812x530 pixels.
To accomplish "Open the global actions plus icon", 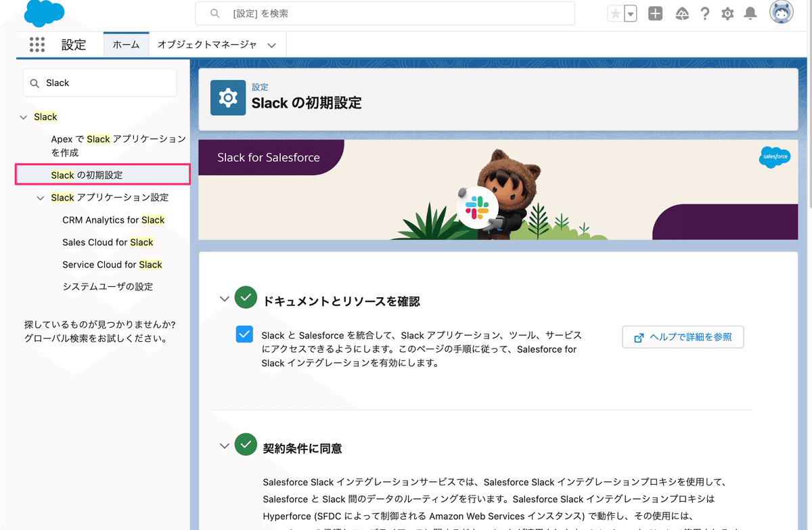I will tap(655, 14).
